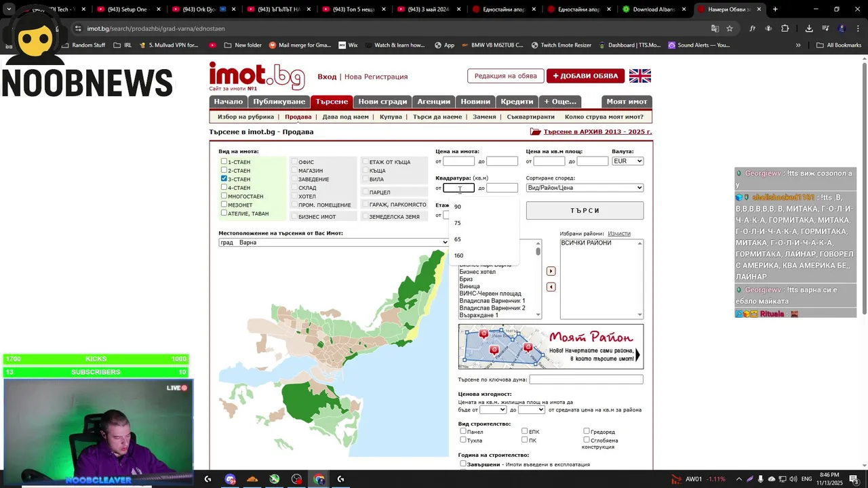The height and width of the screenshot is (488, 868).
Task: Open the град Варна location dropdown
Action: click(x=334, y=243)
